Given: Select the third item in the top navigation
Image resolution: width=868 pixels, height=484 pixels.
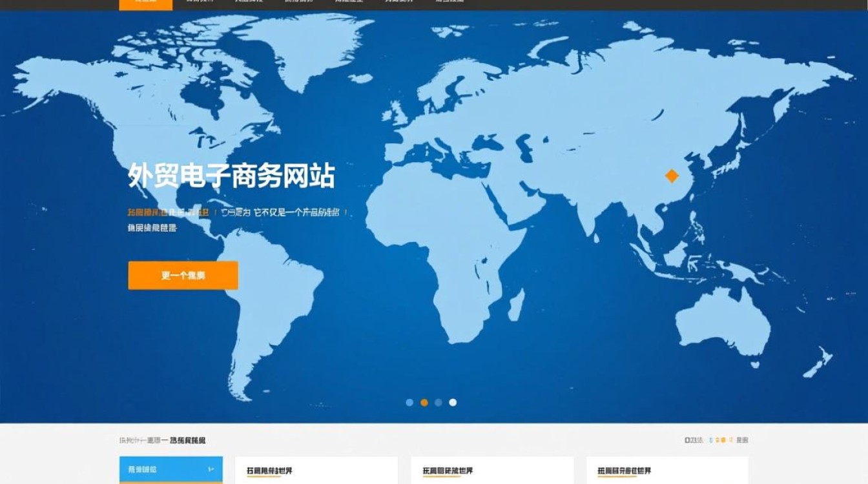Looking at the screenshot, I should [x=247, y=3].
